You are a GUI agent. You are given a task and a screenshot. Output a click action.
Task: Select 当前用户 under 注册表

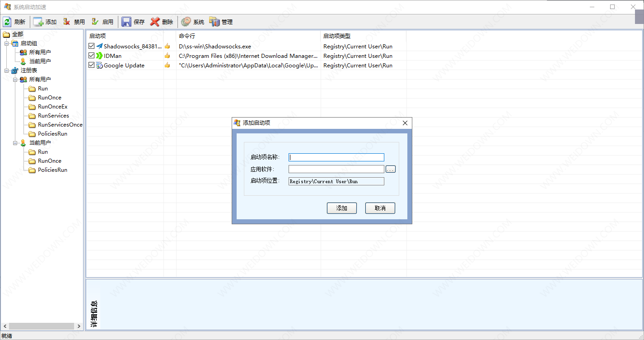40,143
